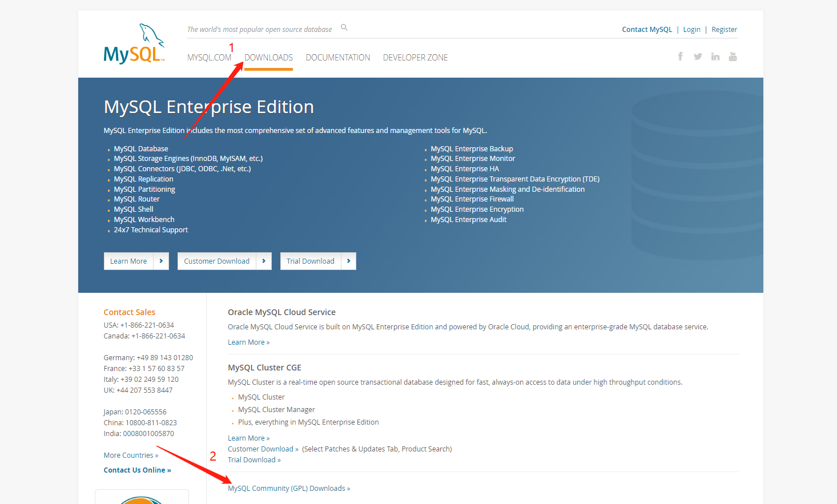This screenshot has width=837, height=504.
Task: Click the Contact MySQL link
Action: [x=647, y=30]
